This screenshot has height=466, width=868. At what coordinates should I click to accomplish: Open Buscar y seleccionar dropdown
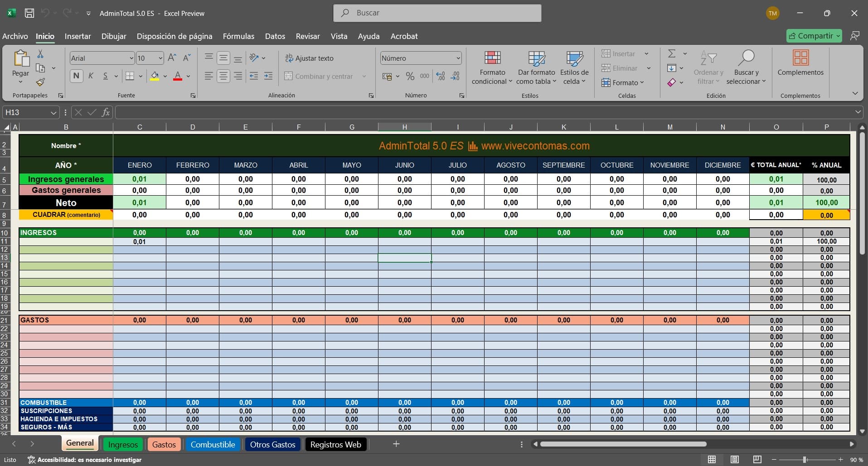point(746,67)
